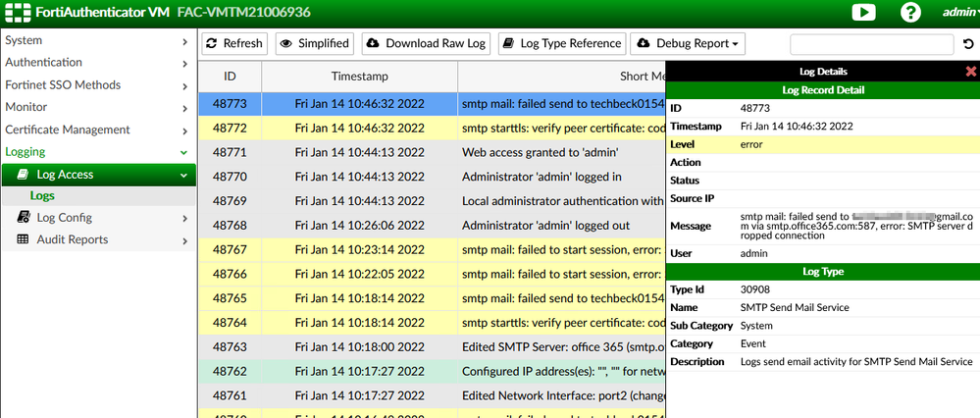Expand the System menu section
This screenshot has height=418, width=980.
pyautogui.click(x=98, y=40)
